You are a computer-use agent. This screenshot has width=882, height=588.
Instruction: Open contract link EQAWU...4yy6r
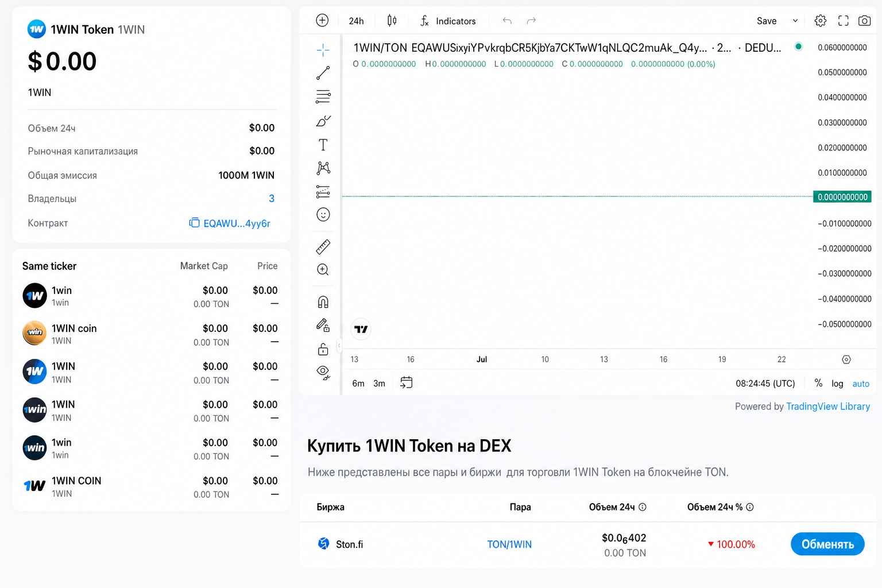point(237,223)
